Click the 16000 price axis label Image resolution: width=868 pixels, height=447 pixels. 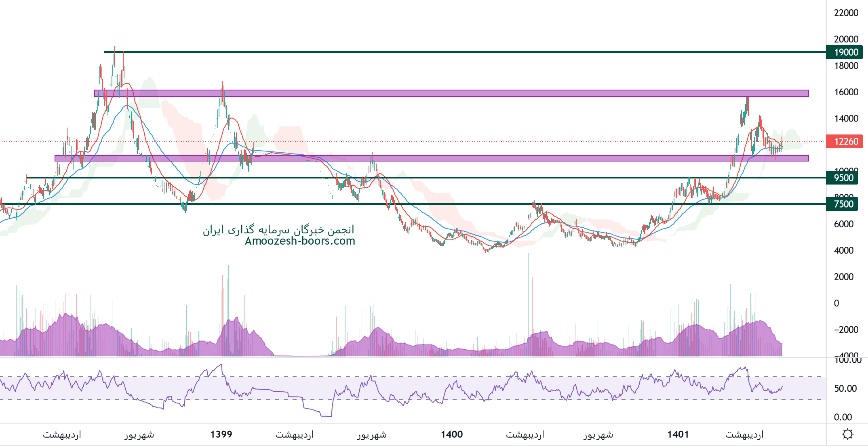coord(846,92)
